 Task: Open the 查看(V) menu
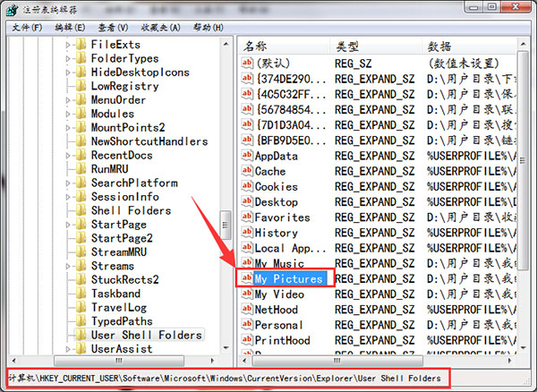110,28
